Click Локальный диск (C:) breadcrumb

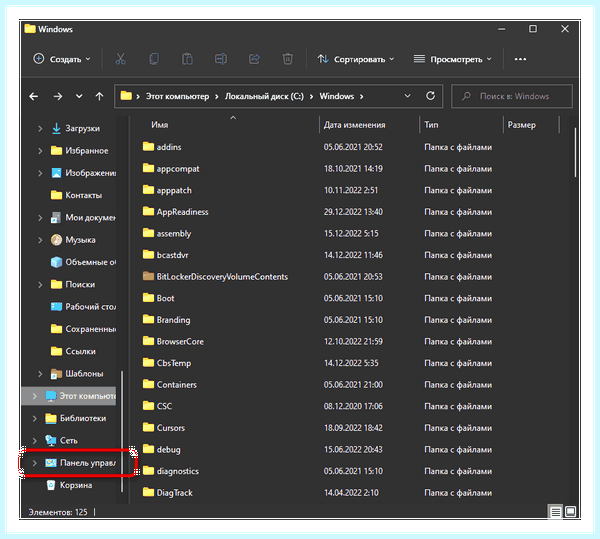pos(264,96)
